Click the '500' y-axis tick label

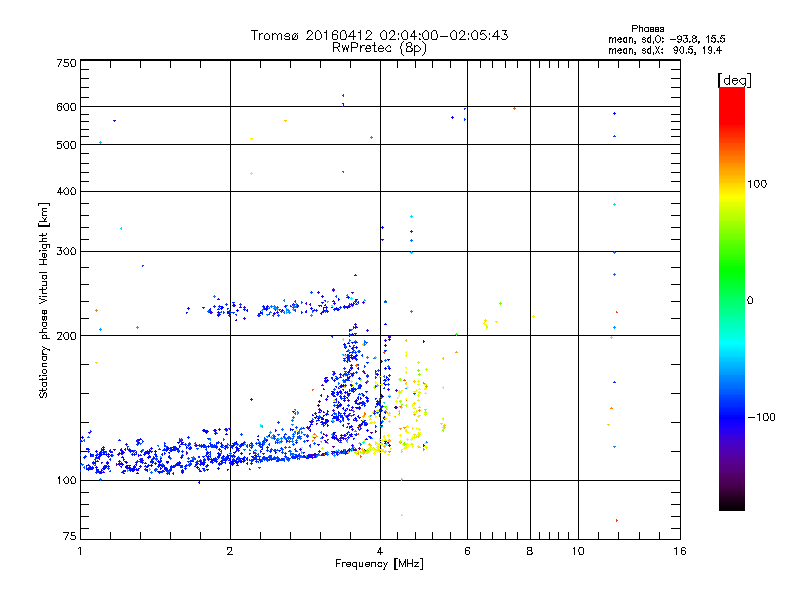click(x=67, y=145)
